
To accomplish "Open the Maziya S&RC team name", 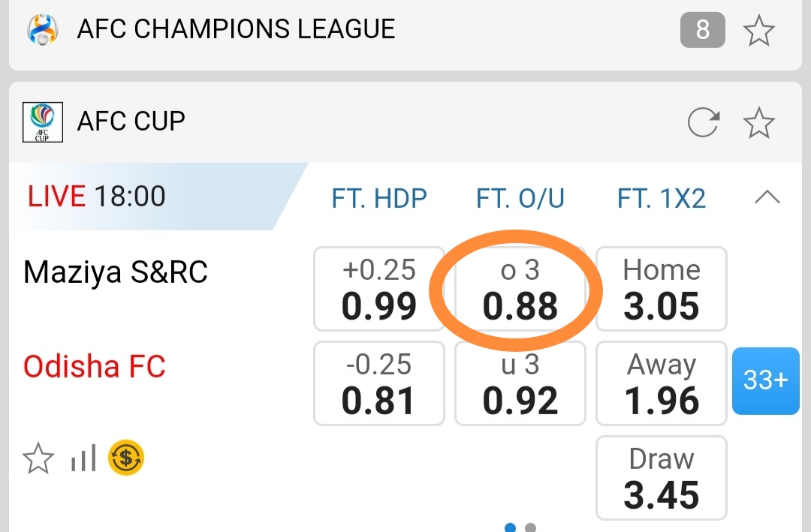I will pyautogui.click(x=115, y=272).
